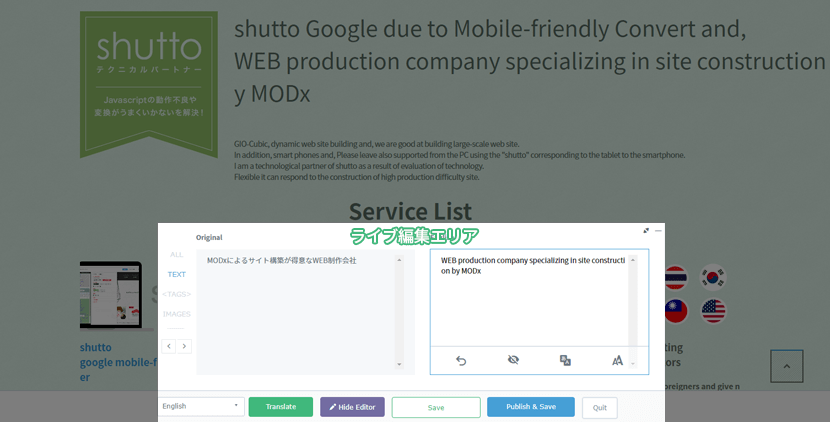Click the undo arrow icon in translation editor
Viewport: 830px width, 422px height.
(461, 361)
